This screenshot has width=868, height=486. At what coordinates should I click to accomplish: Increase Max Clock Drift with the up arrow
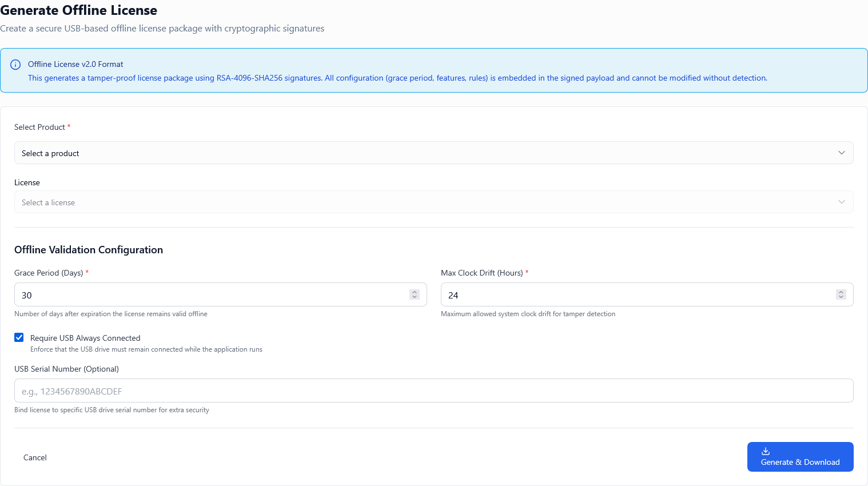point(841,292)
